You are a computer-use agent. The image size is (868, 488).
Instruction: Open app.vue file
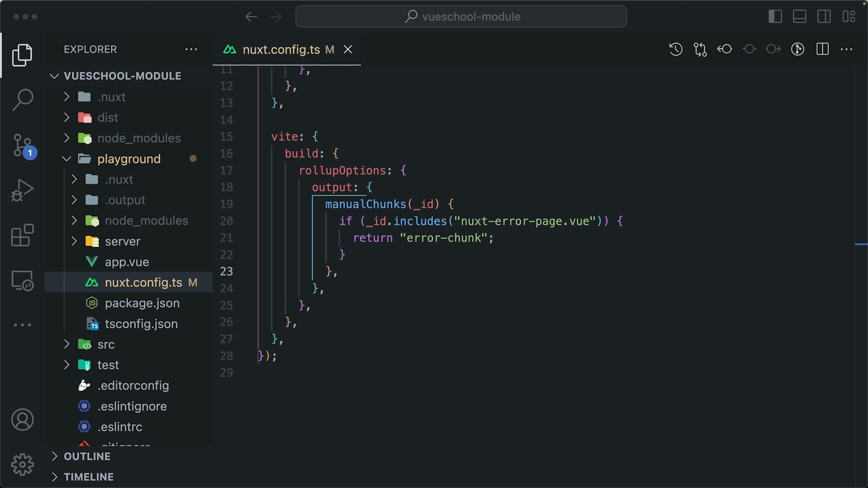(129, 262)
